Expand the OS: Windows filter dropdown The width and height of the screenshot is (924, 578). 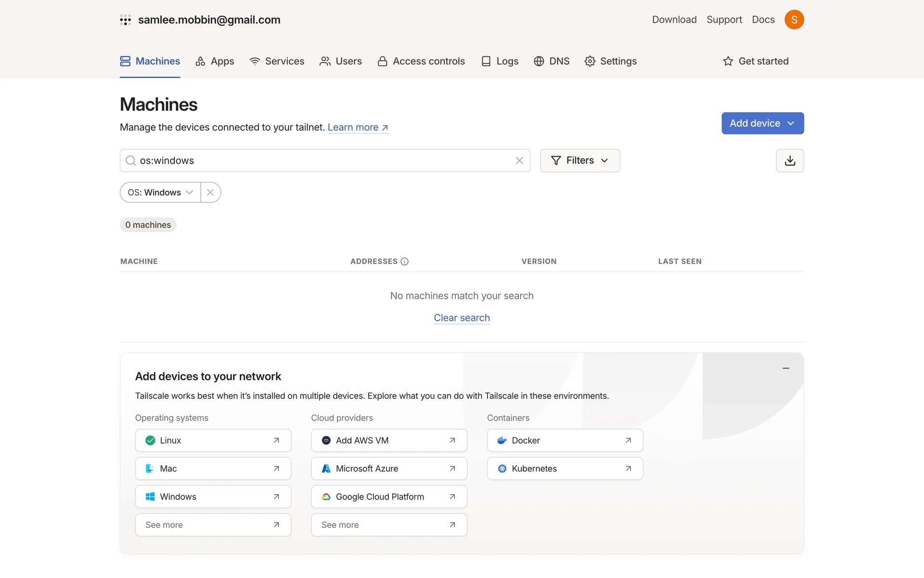coord(160,192)
